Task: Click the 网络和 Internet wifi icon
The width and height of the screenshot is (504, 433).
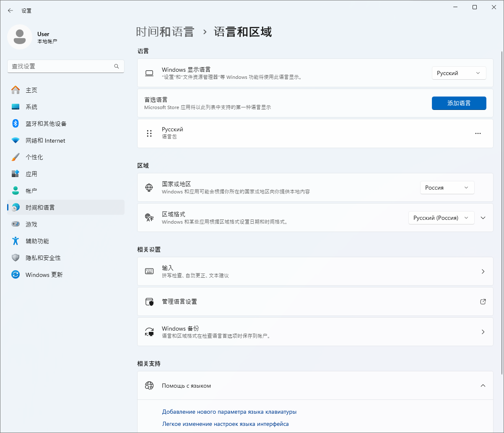Action: pyautogui.click(x=16, y=141)
